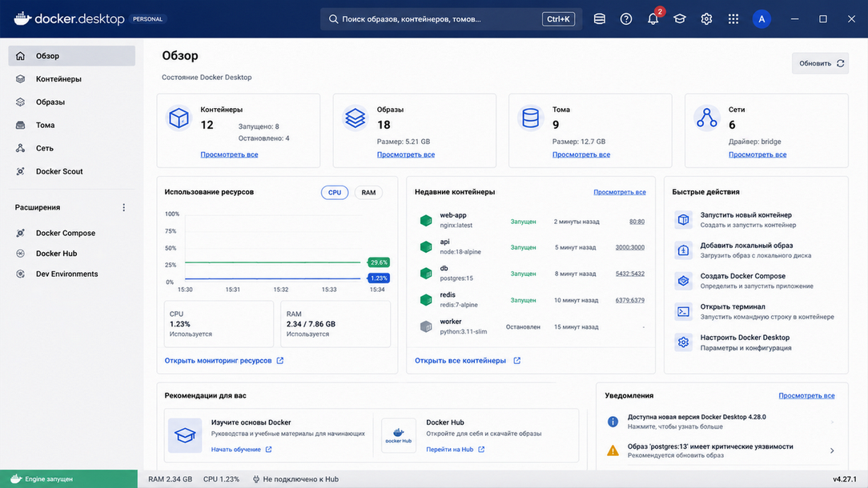
Task: Expand the postgres:13 vulnerability notification chevron
Action: tap(832, 450)
